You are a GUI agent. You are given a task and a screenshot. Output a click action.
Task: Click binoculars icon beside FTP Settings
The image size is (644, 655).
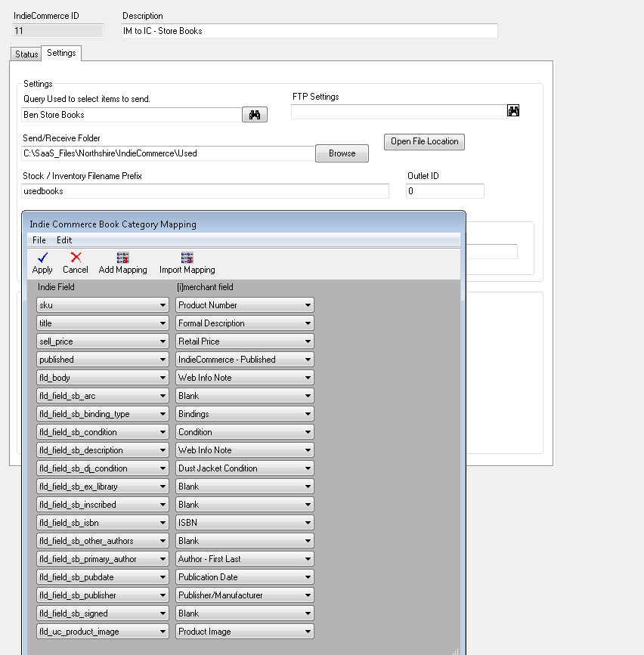click(513, 111)
